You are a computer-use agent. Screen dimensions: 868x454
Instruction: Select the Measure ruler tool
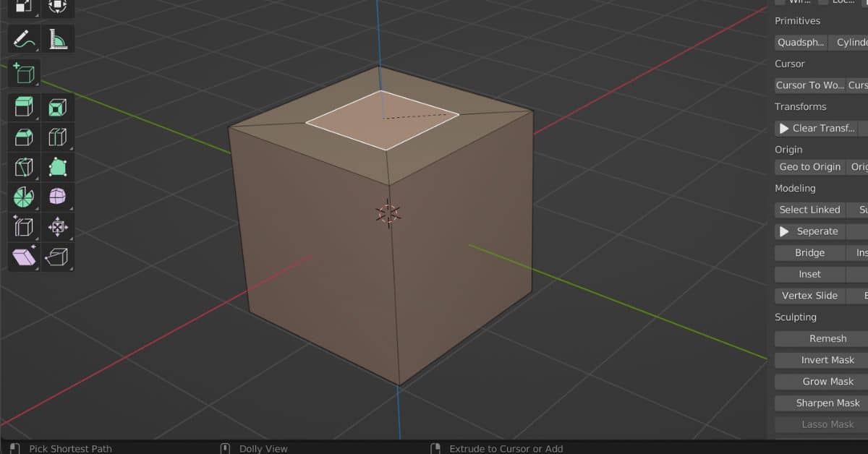pyautogui.click(x=57, y=39)
